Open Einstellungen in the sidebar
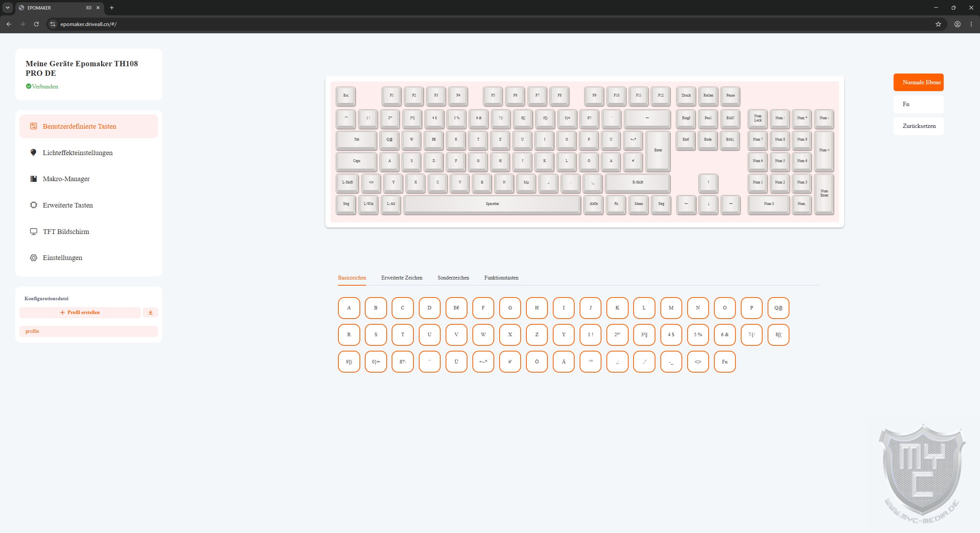980x533 pixels. [x=89, y=258]
